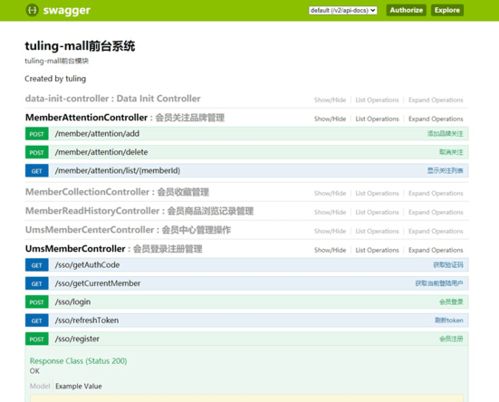The image size is (499, 402).
Task: Expand the MemberReadHistoryController section
Action: point(139,211)
